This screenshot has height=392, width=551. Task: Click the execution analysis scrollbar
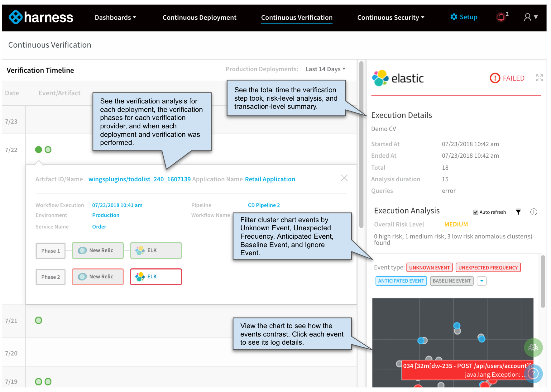[x=543, y=281]
